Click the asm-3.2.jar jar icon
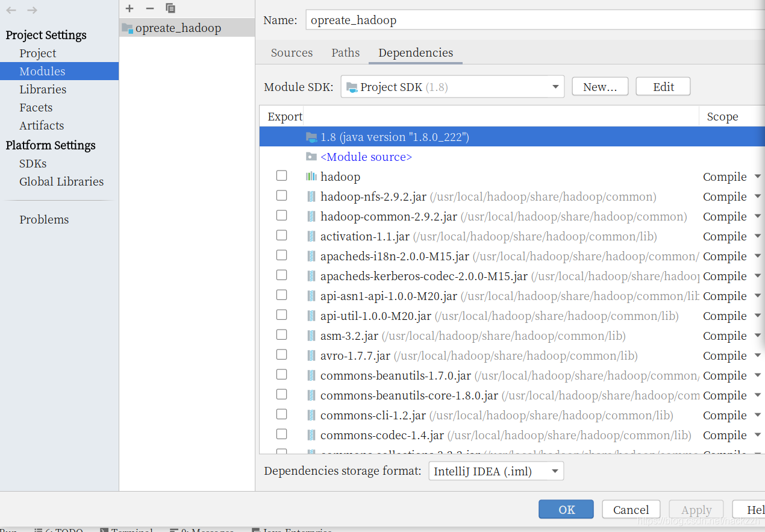This screenshot has width=765, height=532. [x=311, y=336]
